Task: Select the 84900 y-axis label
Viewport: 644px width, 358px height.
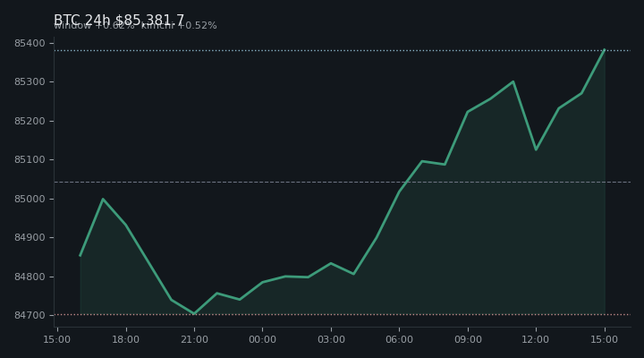Action: pyautogui.click(x=30, y=237)
